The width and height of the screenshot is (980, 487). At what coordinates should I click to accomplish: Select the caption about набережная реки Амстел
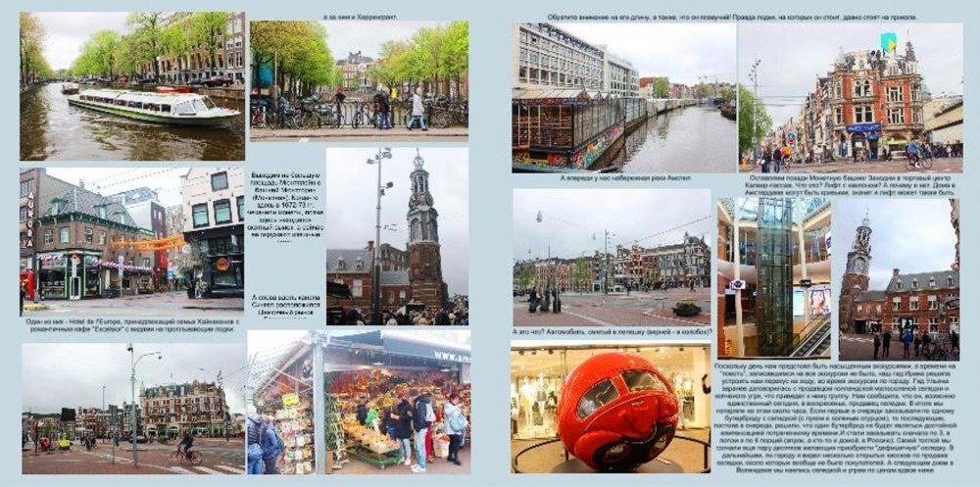pyautogui.click(x=624, y=178)
